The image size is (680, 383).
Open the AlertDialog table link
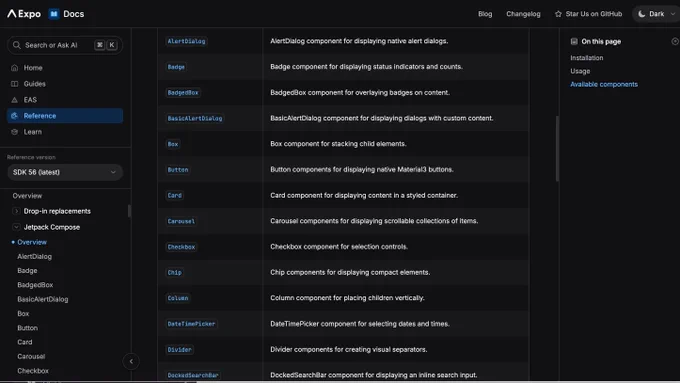coord(186,41)
